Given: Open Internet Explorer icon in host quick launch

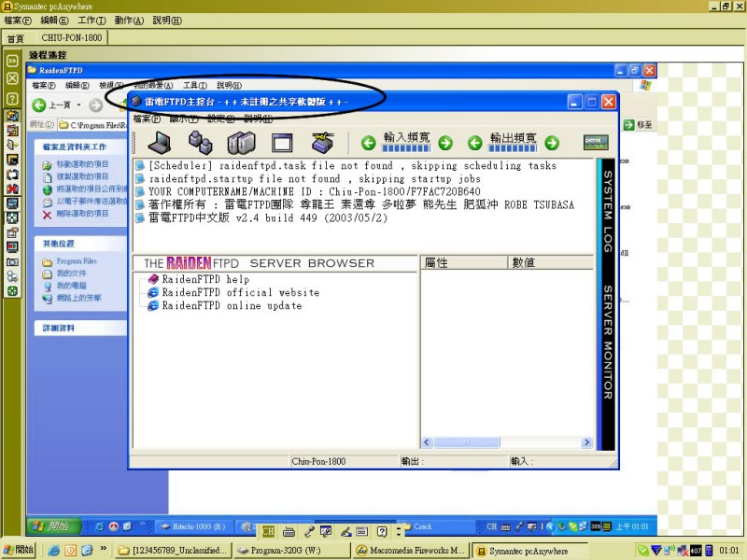Looking at the screenshot, I should [54, 551].
